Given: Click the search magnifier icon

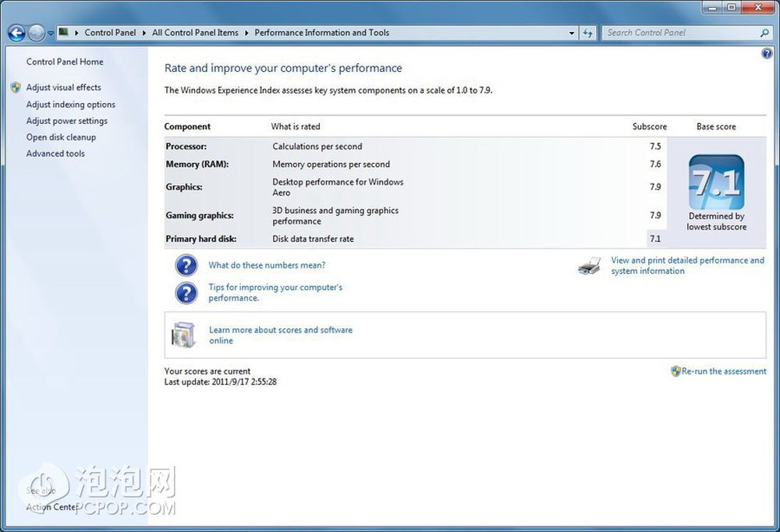Looking at the screenshot, I should coord(764,33).
